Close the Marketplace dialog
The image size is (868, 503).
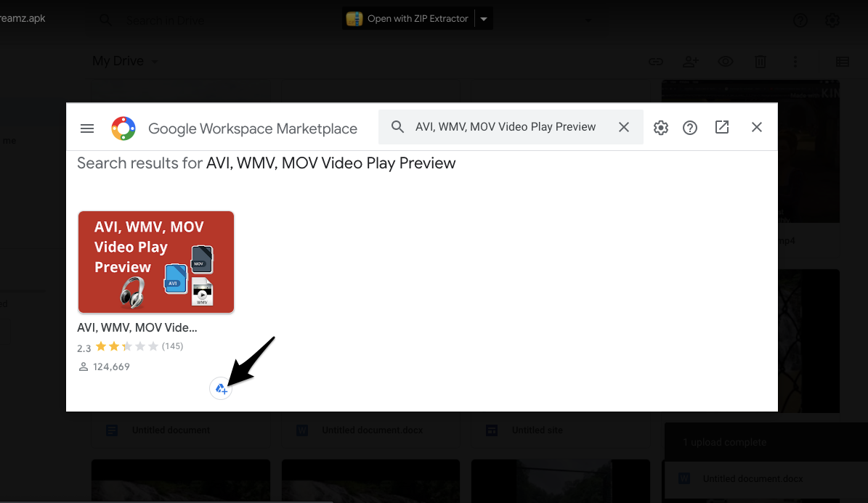click(x=757, y=127)
